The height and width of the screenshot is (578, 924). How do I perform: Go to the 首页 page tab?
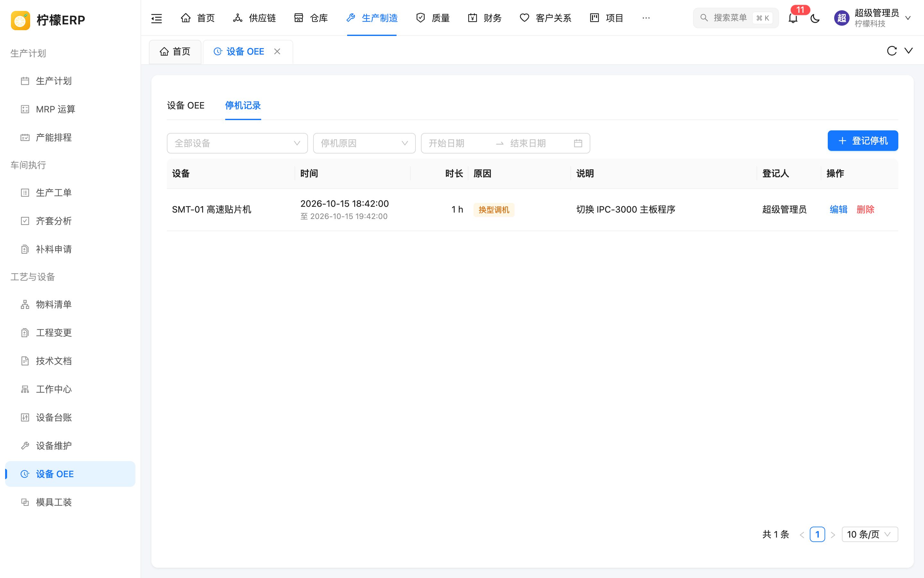tap(175, 52)
